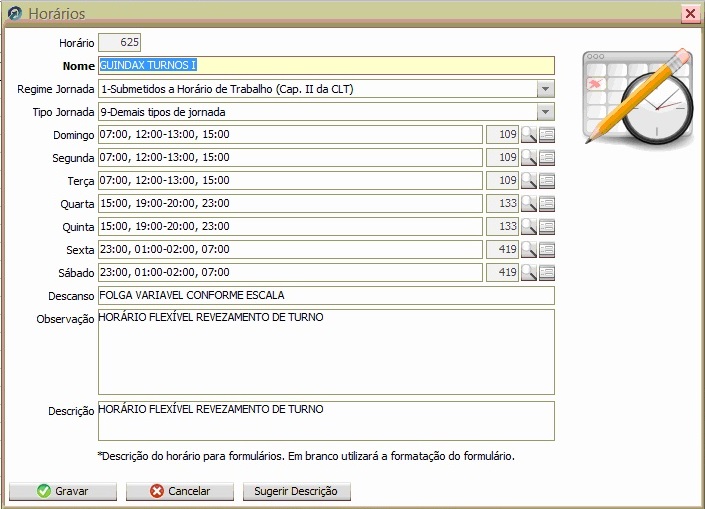The image size is (705, 509).
Task: Click inside the Descrição text area
Action: click(x=326, y=421)
